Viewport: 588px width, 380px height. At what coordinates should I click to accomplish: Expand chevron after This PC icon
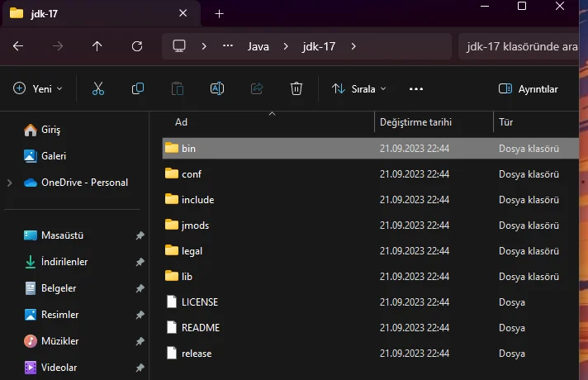[204, 46]
